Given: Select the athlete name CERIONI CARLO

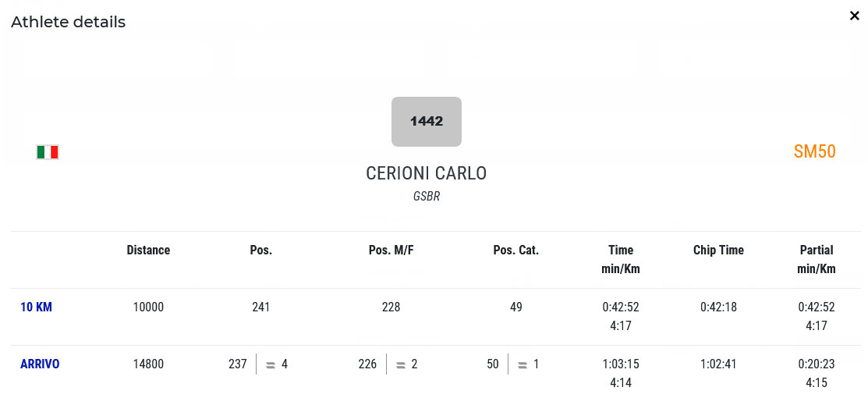Looking at the screenshot, I should [x=426, y=173].
